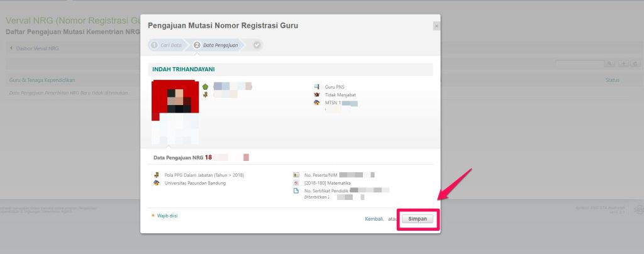Click the Pola PPG Dalam Jabatan icon
This screenshot has width=644, height=254.
pyautogui.click(x=157, y=175)
